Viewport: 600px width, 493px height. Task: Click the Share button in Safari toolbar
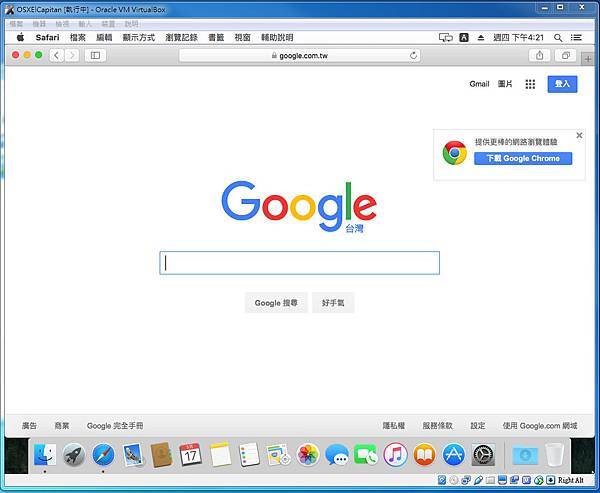[x=540, y=56]
